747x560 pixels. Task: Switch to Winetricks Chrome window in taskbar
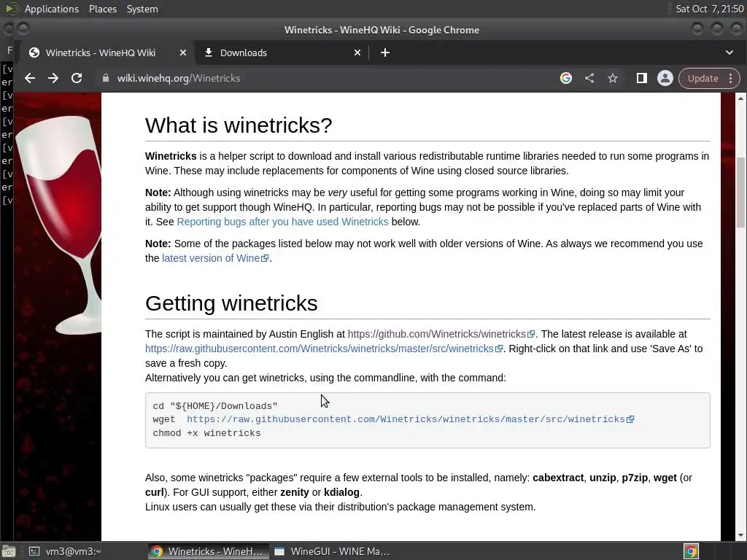(208, 551)
